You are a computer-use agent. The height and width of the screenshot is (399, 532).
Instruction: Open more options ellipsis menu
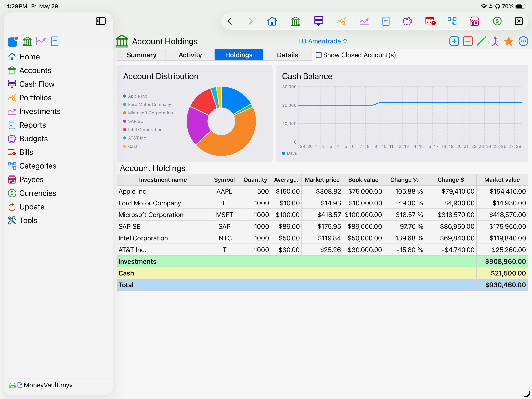pos(523,41)
